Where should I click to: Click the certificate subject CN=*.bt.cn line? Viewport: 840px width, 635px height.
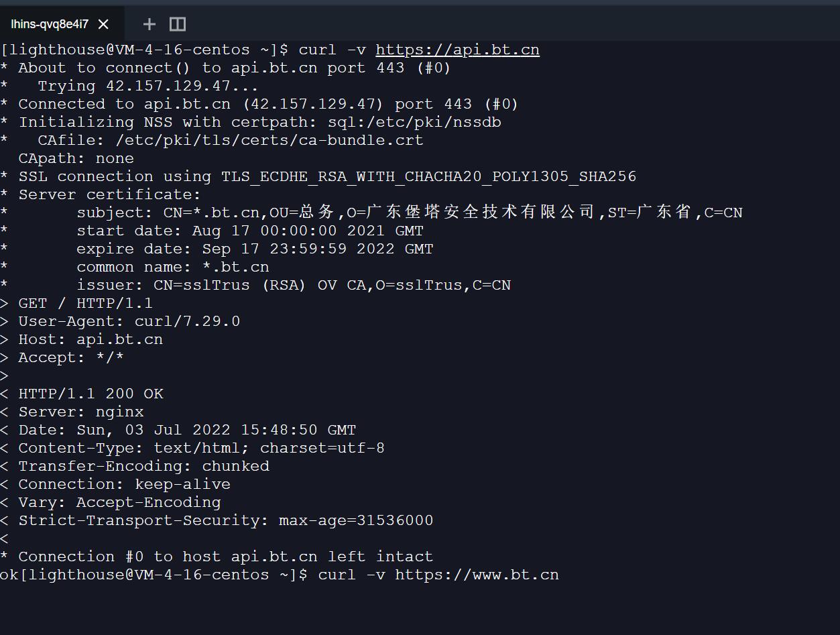409,213
